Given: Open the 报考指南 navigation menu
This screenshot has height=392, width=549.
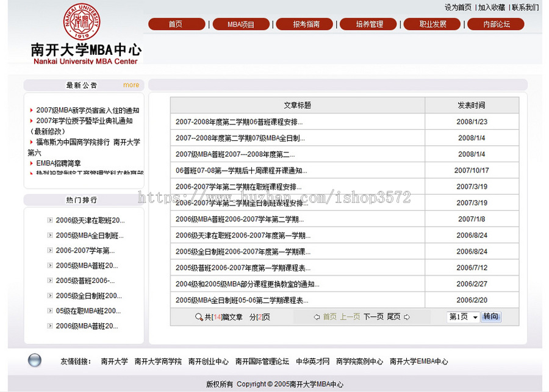Looking at the screenshot, I should click(304, 24).
